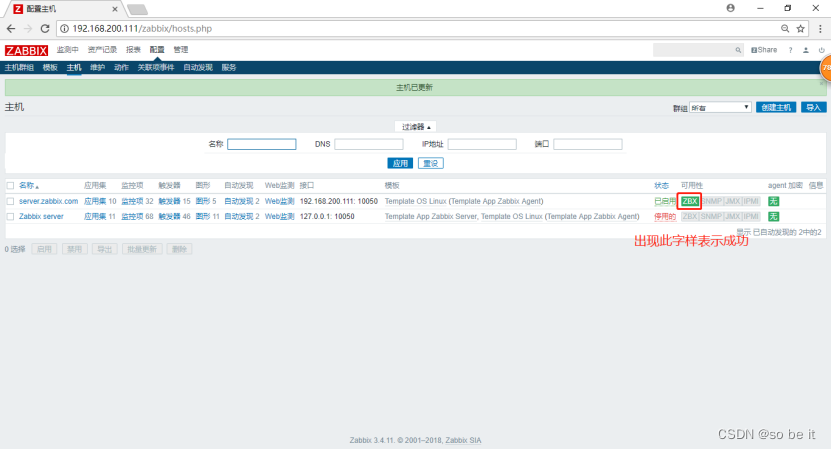831x449 pixels.
Task: Click the Zabbix header search box
Action: pyautogui.click(x=693, y=50)
